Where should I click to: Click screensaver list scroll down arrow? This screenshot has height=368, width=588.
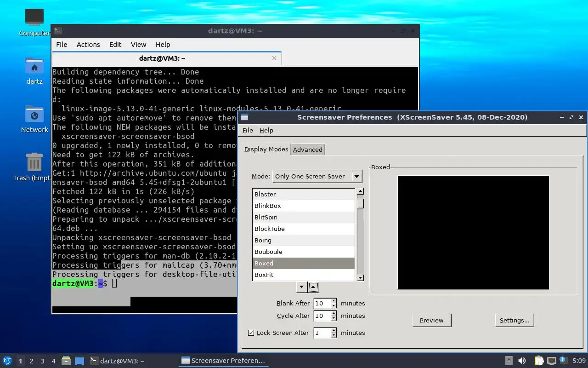point(361,277)
